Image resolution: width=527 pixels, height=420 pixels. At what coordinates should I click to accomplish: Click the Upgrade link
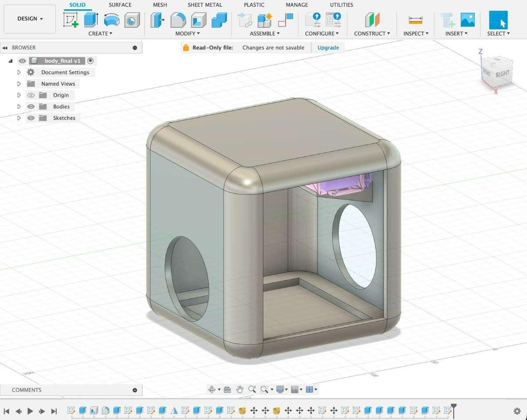click(328, 47)
